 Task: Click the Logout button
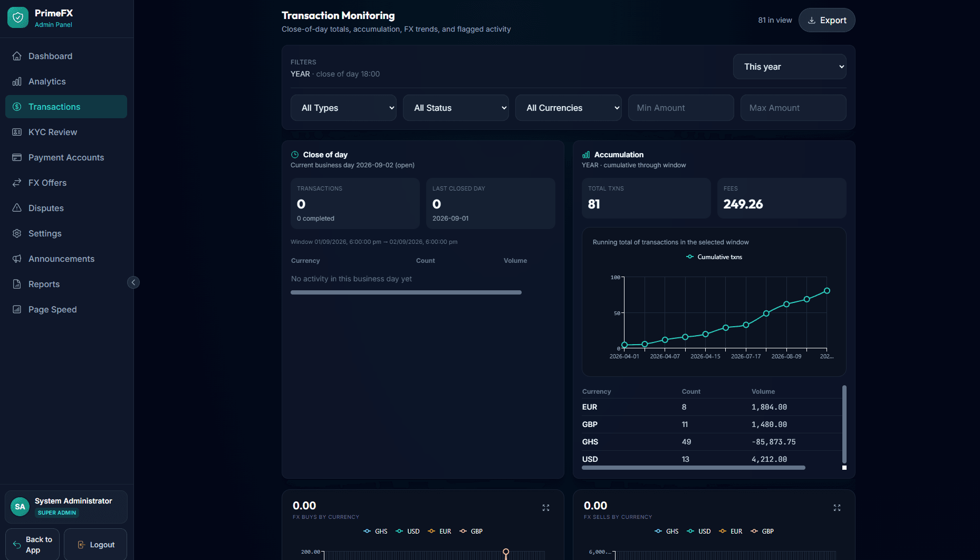[95, 545]
